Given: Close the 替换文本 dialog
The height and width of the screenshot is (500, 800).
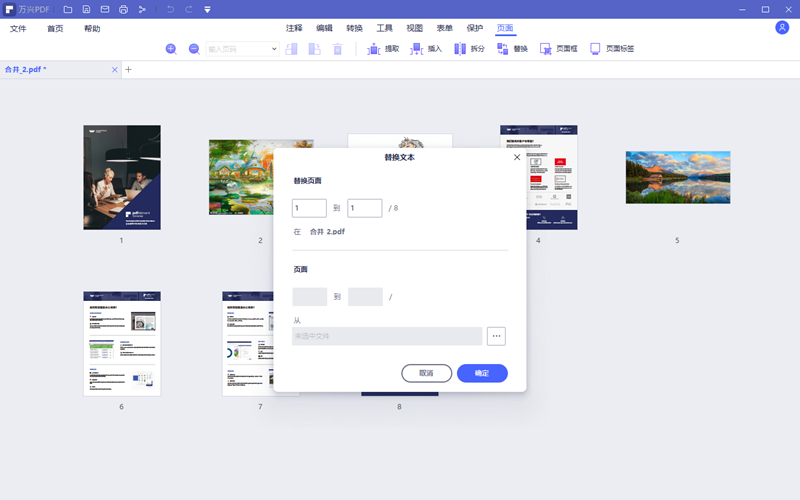Looking at the screenshot, I should coord(517,157).
